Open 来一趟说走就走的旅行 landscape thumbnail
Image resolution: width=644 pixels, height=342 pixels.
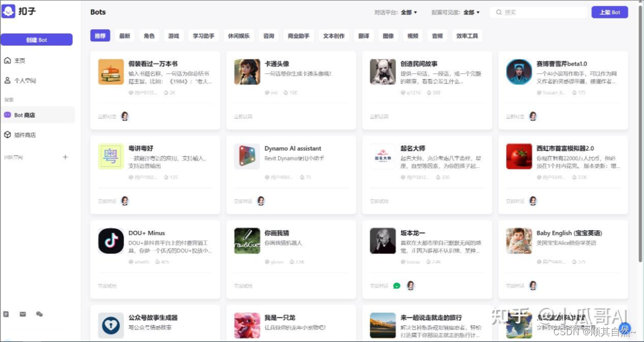click(383, 326)
